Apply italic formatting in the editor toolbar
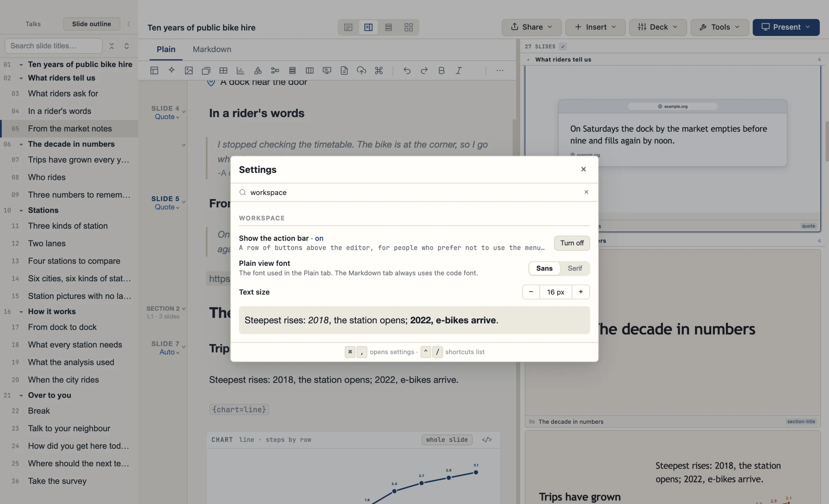The height and width of the screenshot is (504, 829). pyautogui.click(x=459, y=70)
